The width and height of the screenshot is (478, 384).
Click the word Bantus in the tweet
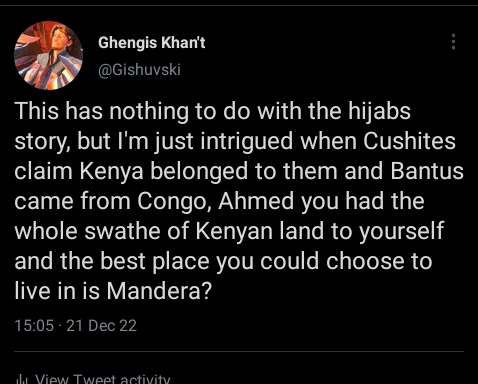pos(427,171)
